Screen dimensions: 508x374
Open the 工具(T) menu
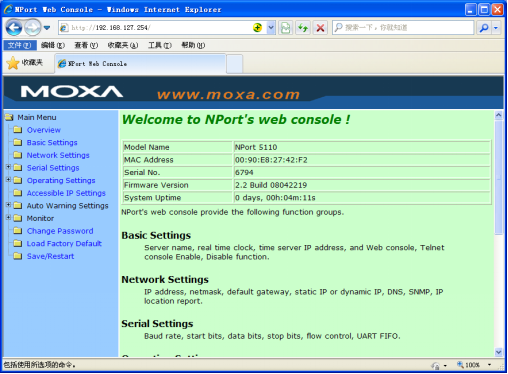[x=160, y=45]
